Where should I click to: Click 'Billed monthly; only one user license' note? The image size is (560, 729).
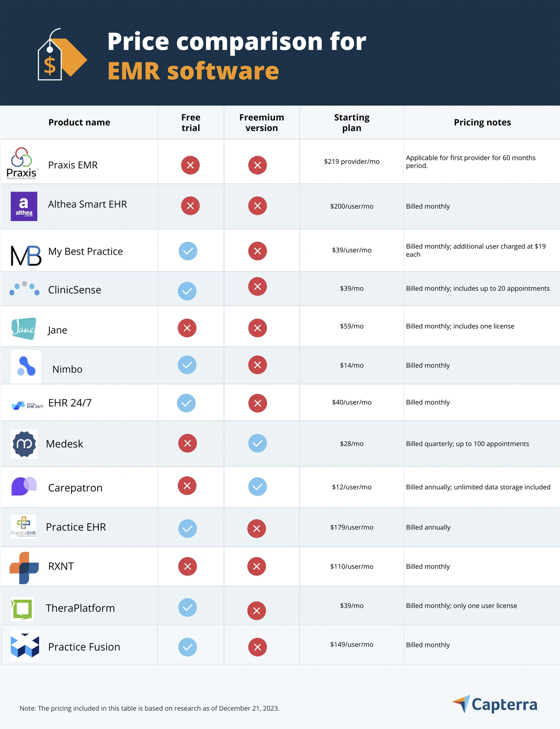[461, 606]
